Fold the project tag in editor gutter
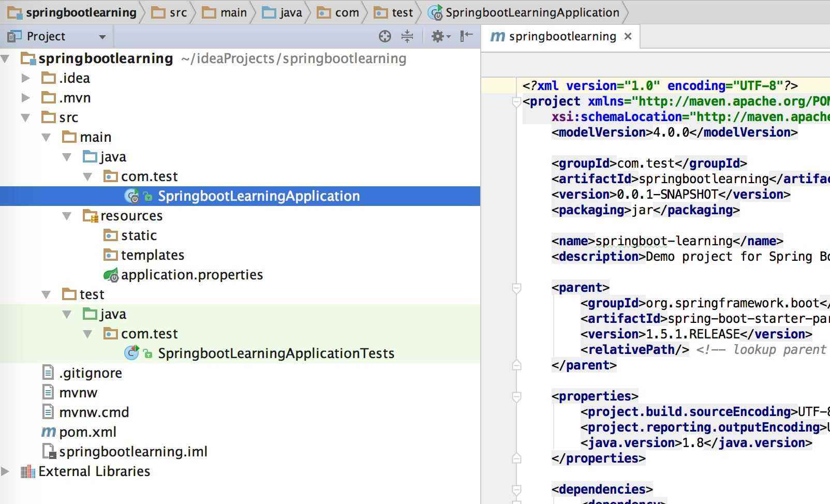Viewport: 830px width, 504px height. pos(516,102)
